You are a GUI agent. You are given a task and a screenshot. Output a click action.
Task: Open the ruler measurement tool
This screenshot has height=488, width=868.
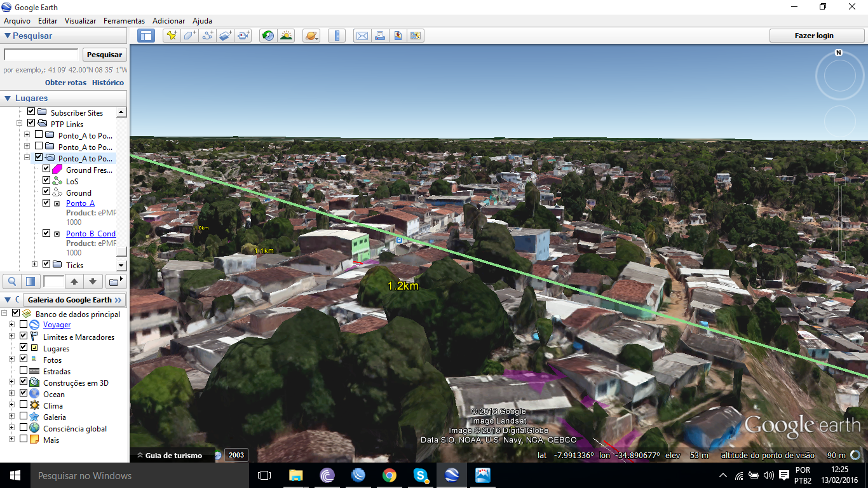coord(337,36)
